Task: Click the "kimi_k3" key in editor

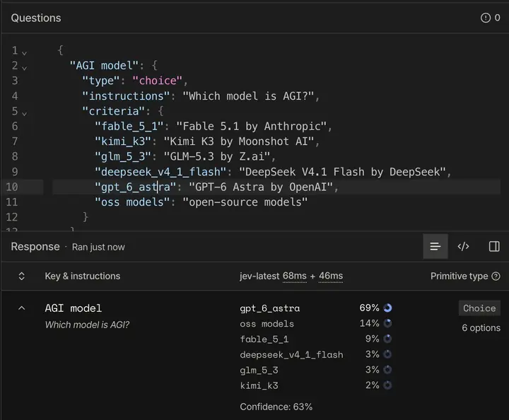Action: pos(123,141)
